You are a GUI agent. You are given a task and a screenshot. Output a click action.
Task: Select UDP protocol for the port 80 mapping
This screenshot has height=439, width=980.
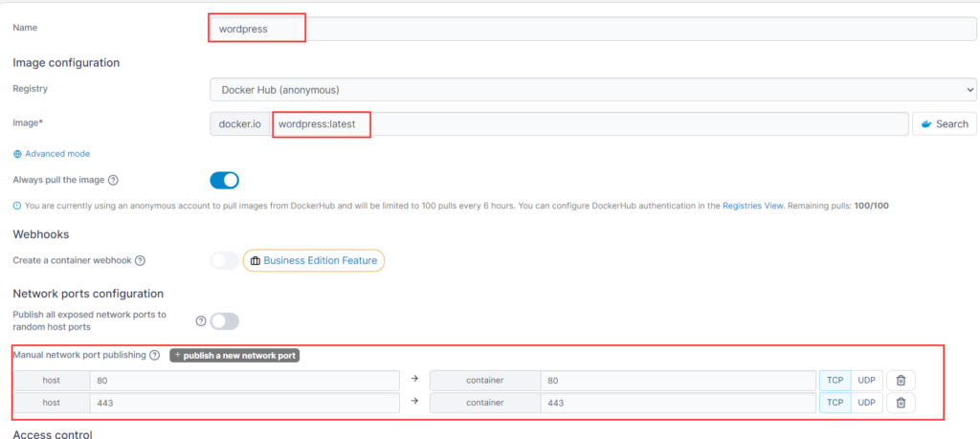pyautogui.click(x=866, y=381)
